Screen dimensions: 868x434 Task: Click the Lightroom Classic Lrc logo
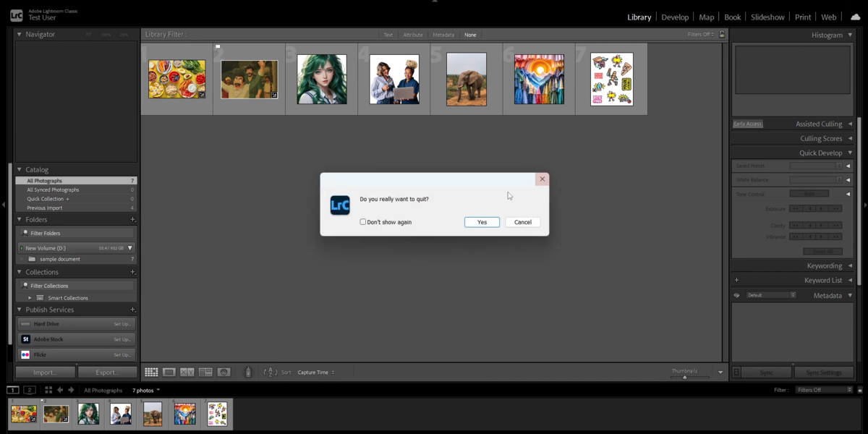click(16, 14)
